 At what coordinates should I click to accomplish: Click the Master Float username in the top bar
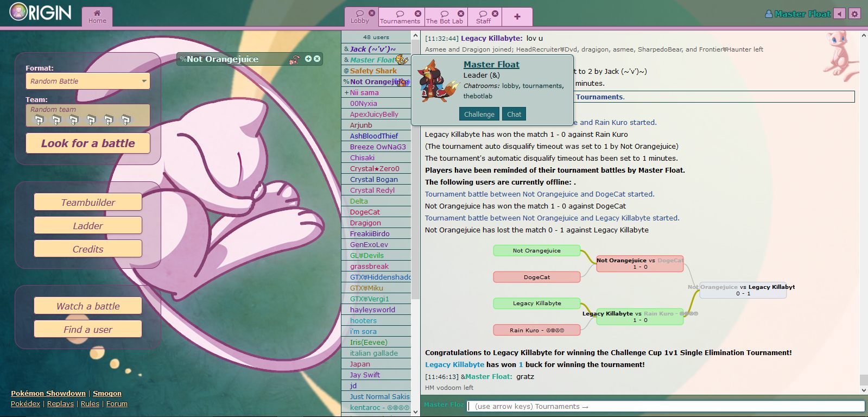(802, 14)
